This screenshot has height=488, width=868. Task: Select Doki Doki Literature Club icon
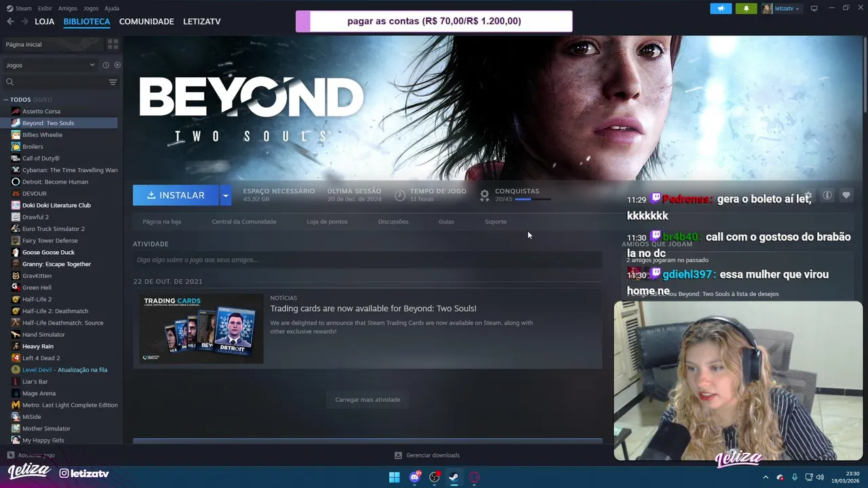point(16,205)
